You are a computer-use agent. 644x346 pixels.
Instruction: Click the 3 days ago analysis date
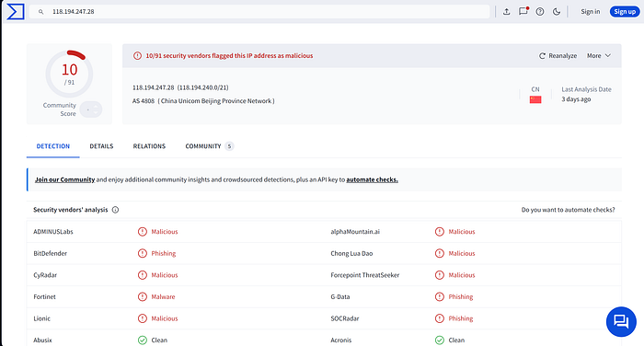tap(576, 99)
